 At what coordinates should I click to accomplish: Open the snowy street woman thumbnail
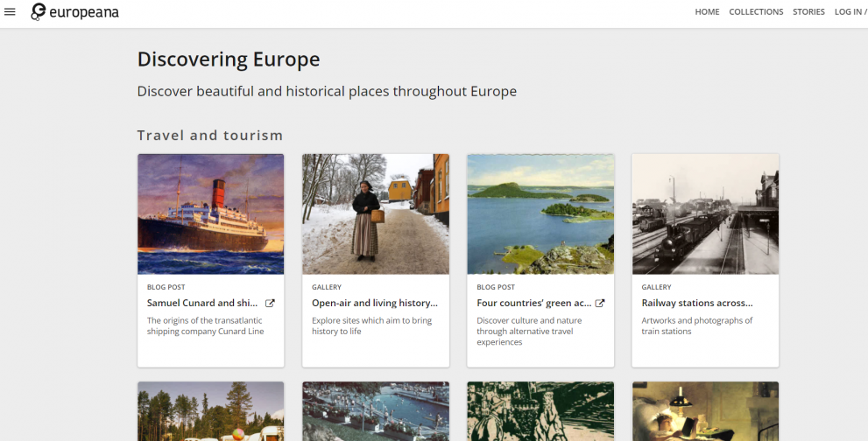coord(376,214)
